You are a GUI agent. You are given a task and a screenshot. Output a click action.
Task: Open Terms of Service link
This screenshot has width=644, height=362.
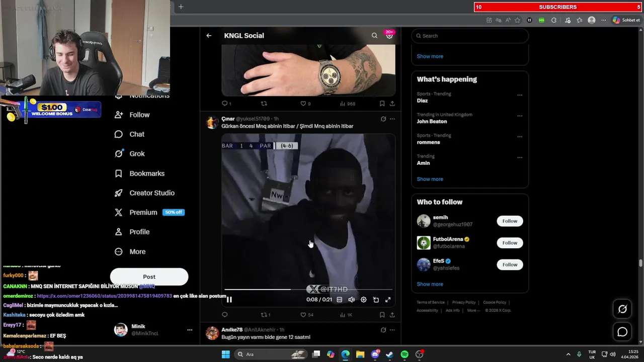431,302
